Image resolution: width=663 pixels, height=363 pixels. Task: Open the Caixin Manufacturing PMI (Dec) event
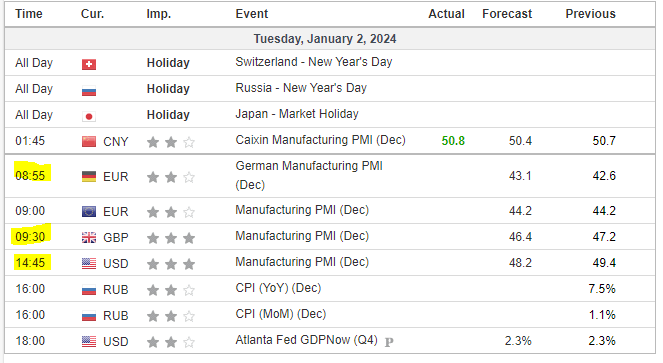[x=320, y=140]
